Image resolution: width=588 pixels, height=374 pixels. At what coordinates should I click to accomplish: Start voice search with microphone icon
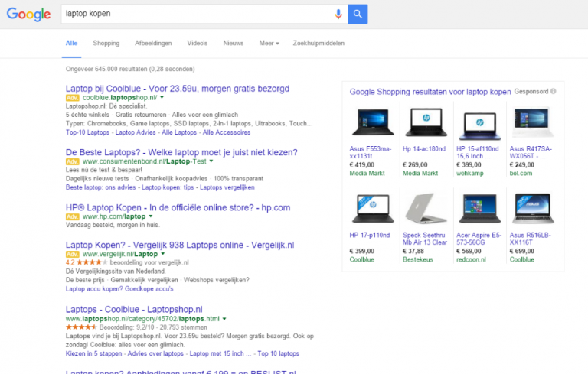(x=338, y=14)
